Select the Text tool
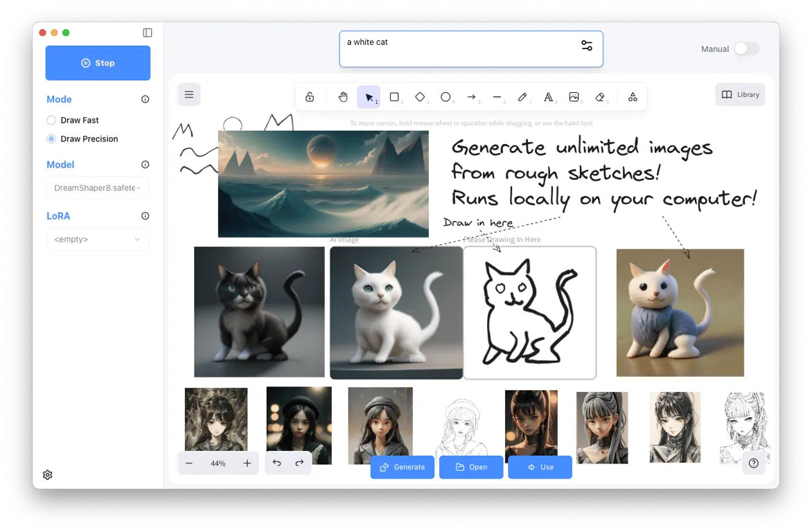 [x=548, y=96]
